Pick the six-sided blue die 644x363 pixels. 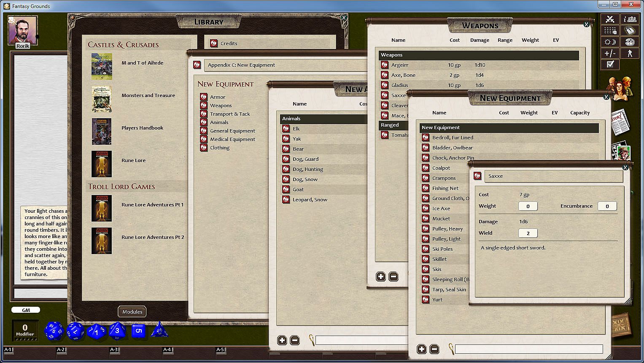tap(138, 331)
